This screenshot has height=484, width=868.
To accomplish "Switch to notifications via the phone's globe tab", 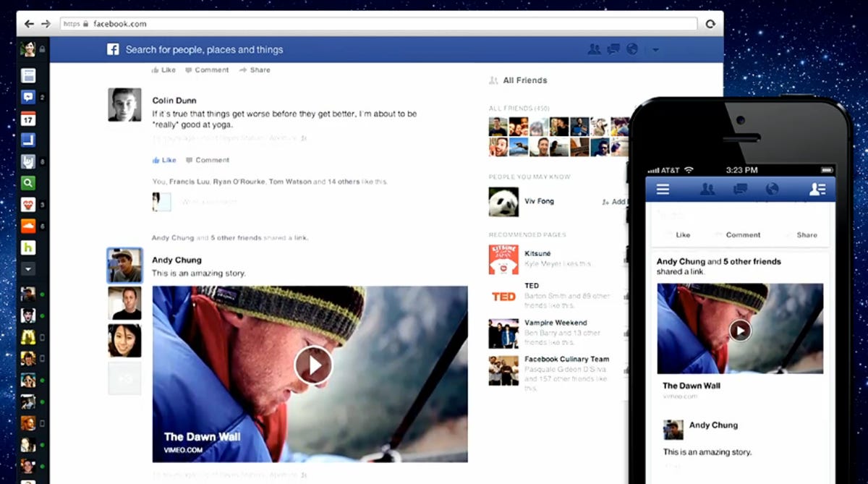I will pos(773,188).
